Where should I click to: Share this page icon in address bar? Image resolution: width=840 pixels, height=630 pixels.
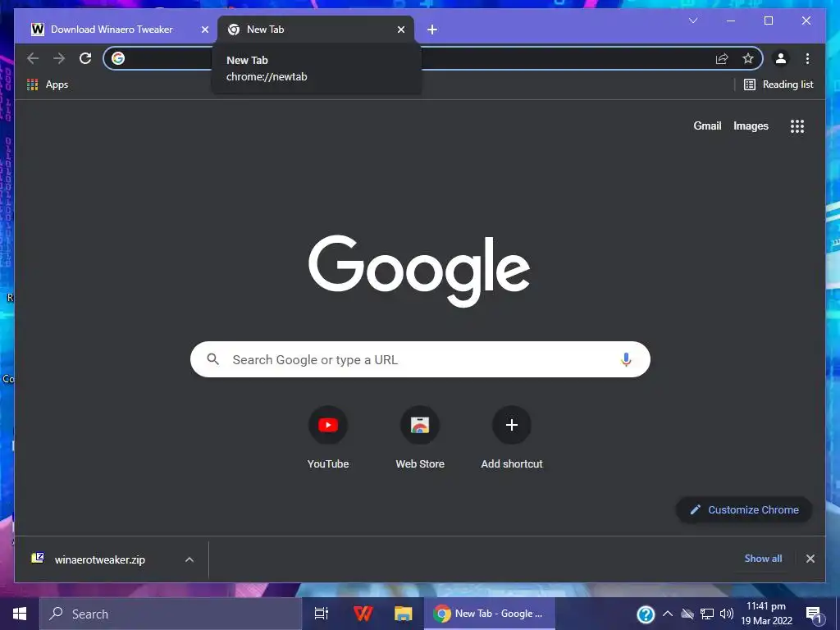click(x=722, y=58)
